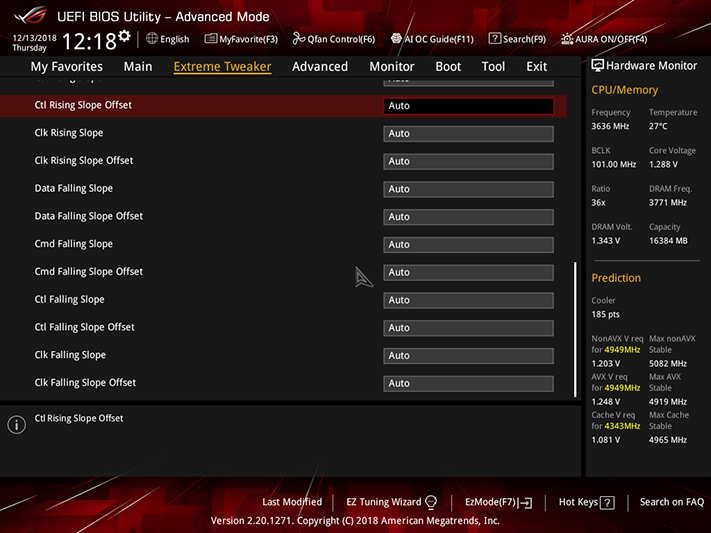Click the 12/13/2018 Thursday date

(34, 43)
